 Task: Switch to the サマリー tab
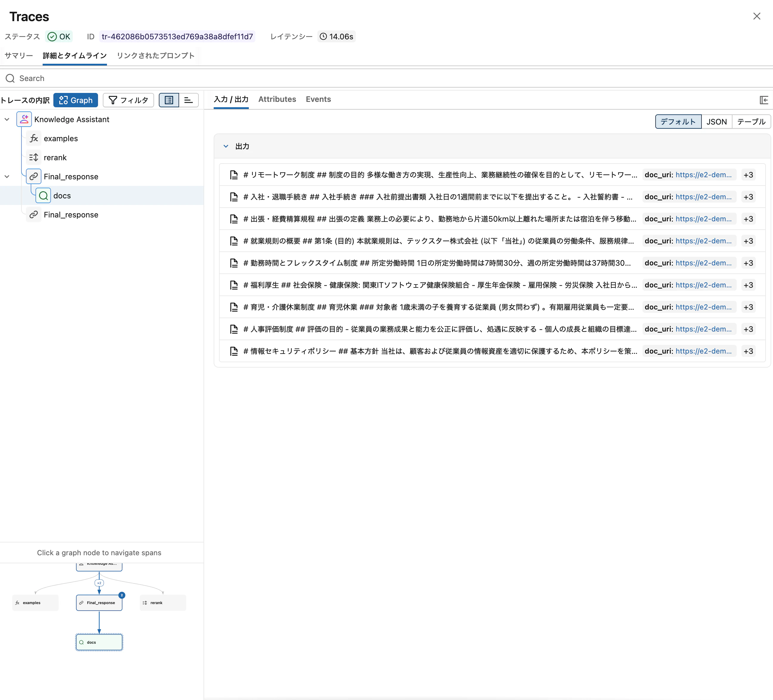point(19,56)
